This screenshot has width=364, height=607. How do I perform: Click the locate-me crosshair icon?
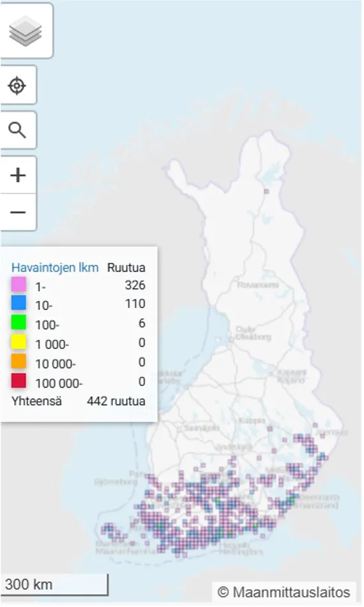(17, 85)
